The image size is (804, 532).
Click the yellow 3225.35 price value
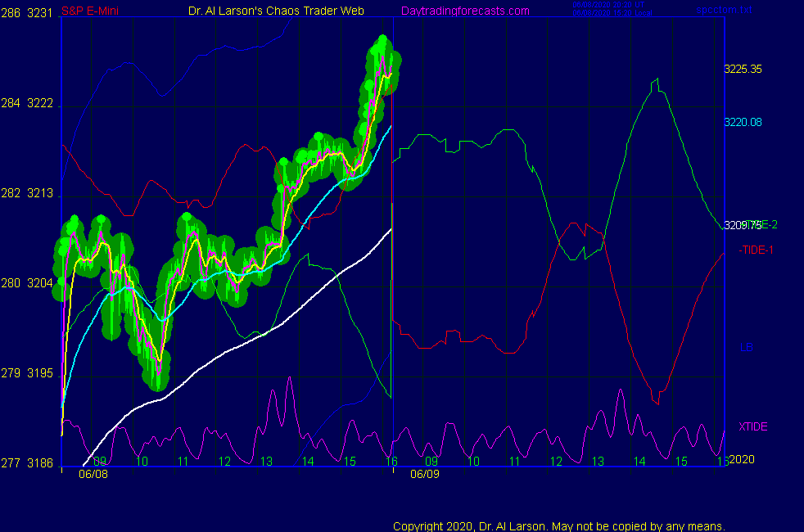[x=743, y=70]
